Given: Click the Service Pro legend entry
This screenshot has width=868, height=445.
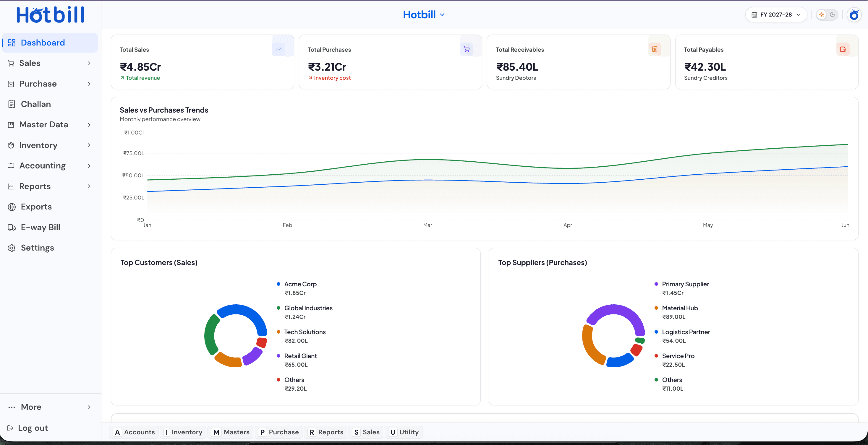Looking at the screenshot, I should click(675, 360).
